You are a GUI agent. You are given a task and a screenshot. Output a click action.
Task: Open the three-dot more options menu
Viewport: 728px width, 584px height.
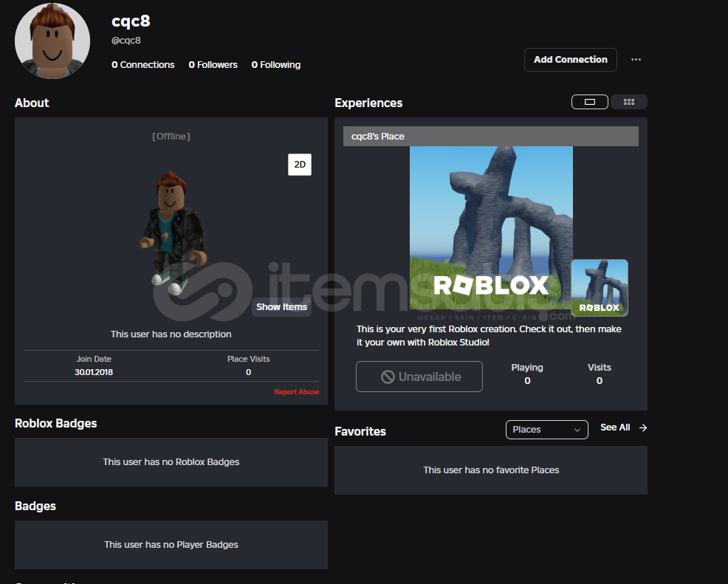click(636, 59)
